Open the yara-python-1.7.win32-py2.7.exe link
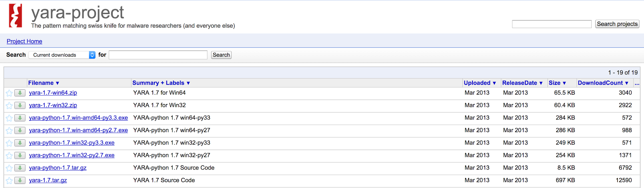The height and width of the screenshot is (188, 644). [x=72, y=155]
